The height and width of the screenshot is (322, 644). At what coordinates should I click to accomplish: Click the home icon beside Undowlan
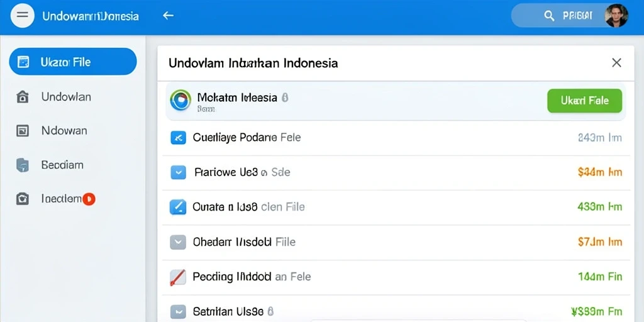[22, 97]
